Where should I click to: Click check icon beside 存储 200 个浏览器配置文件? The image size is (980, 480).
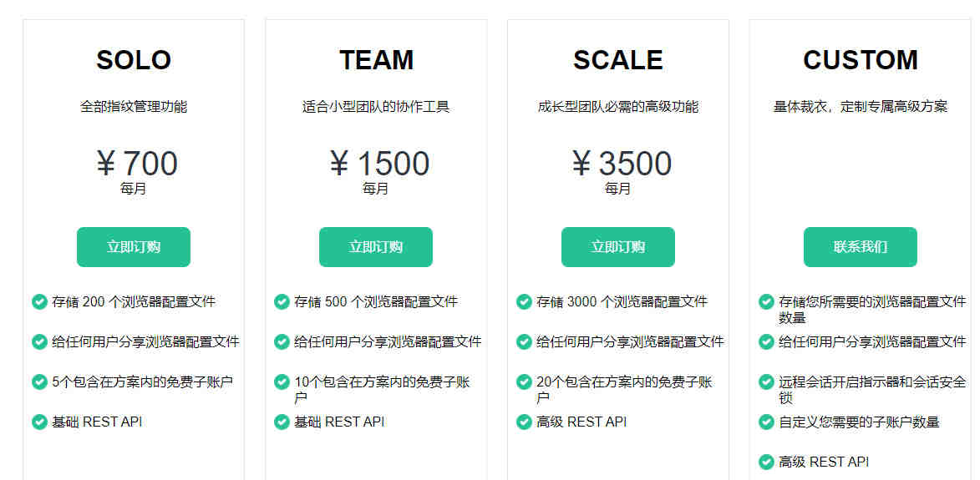point(39,301)
